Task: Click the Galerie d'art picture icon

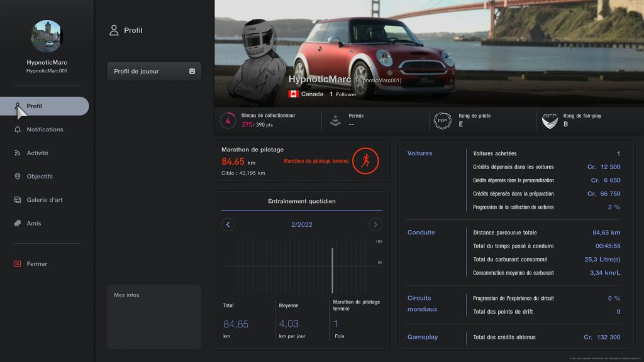Action: pos(18,200)
